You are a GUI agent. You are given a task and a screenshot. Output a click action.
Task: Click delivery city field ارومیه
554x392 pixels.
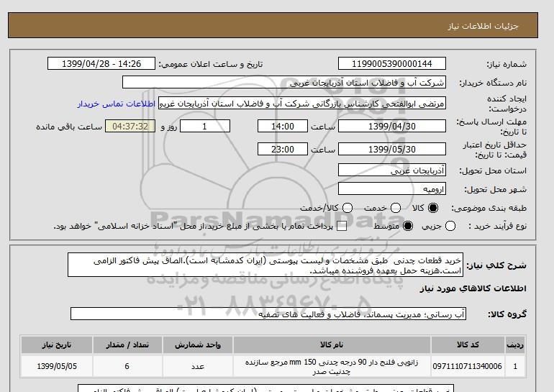392,189
